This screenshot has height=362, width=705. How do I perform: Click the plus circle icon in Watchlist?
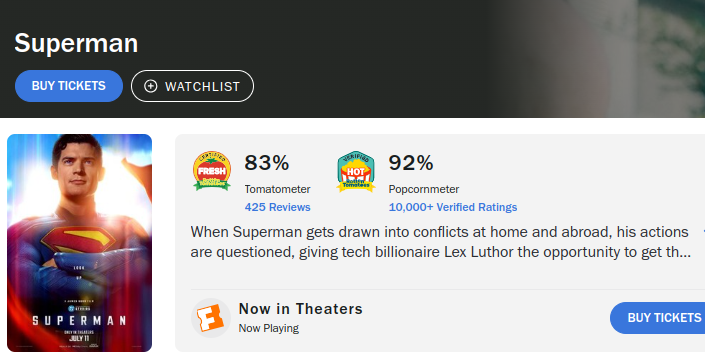point(151,86)
